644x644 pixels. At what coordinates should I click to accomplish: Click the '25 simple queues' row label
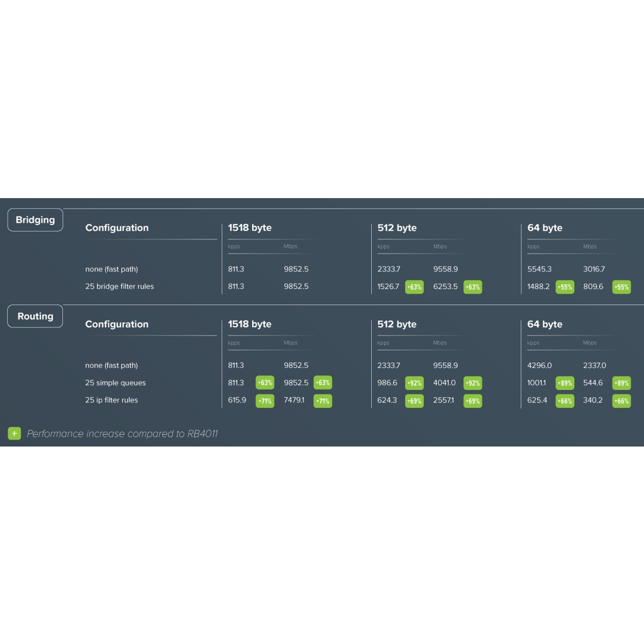[x=115, y=382]
